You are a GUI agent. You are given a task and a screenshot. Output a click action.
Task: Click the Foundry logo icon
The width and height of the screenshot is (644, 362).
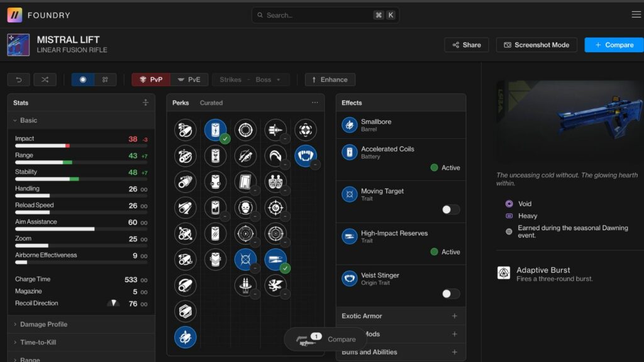(15, 15)
